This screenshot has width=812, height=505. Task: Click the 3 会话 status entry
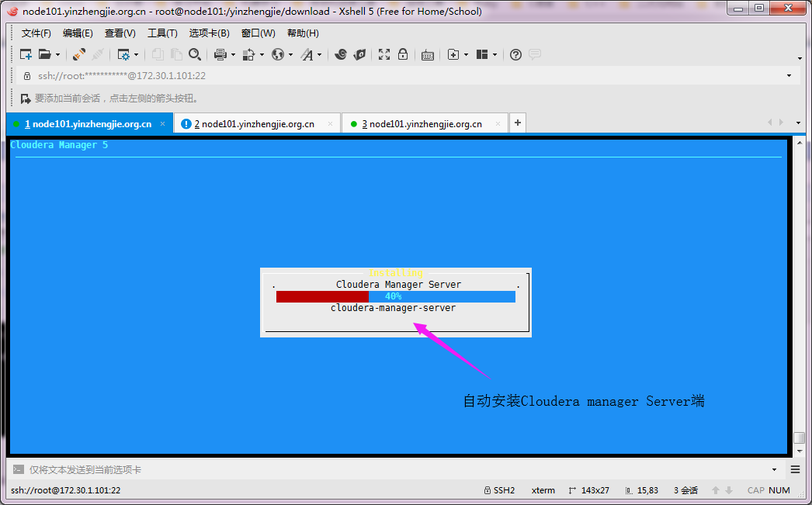click(x=685, y=490)
